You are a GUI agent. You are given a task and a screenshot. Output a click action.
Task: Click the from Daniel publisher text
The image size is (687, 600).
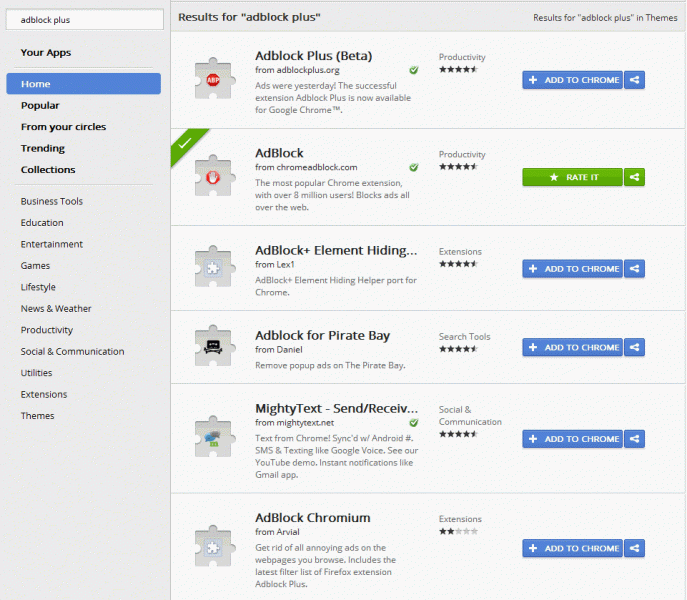279,350
